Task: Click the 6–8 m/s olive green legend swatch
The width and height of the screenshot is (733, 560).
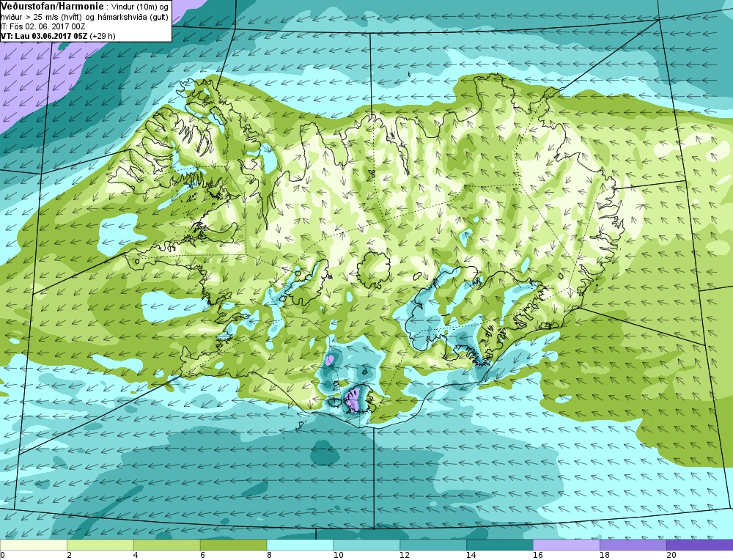Action: coord(233,545)
